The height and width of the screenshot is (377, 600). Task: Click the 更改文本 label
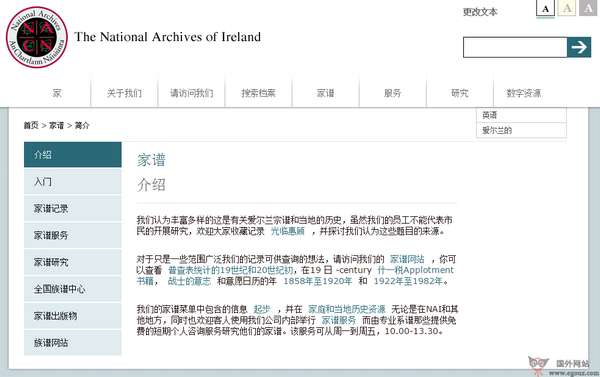[480, 12]
